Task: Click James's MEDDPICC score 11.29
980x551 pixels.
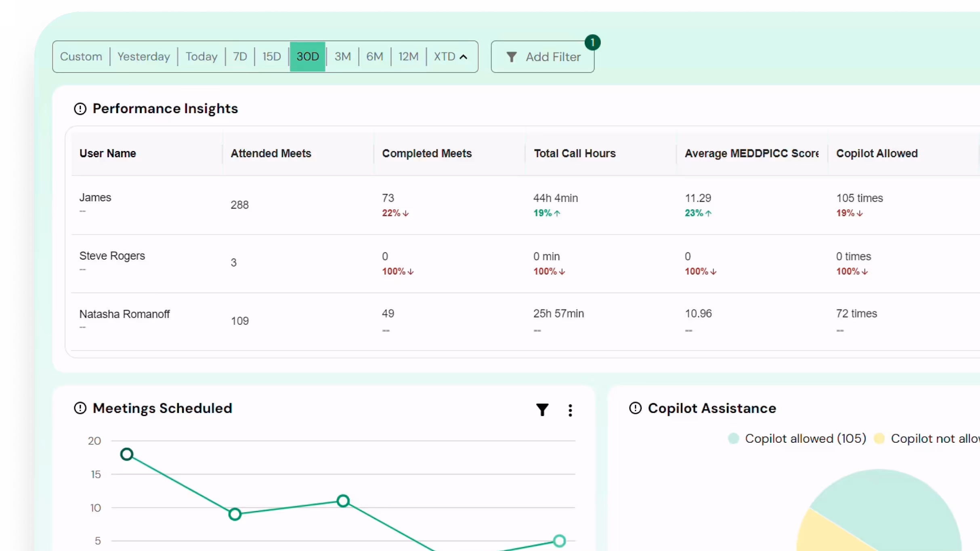Action: click(x=698, y=198)
